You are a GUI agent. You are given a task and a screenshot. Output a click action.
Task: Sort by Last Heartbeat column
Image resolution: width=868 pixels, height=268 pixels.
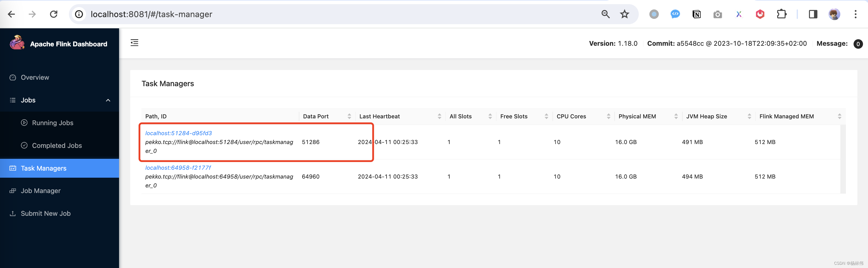coord(439,117)
